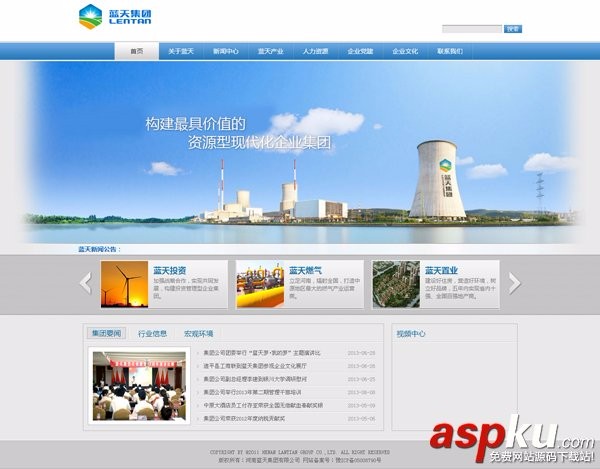The image size is (600, 469).
Task: Open 新闻中心 navigation item
Action: point(226,51)
